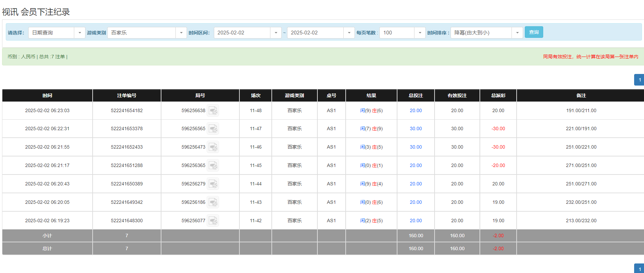The width and height of the screenshot is (644, 273).
Task: Open the 时间排序 dropdown showing 降幂
Action: [517, 33]
